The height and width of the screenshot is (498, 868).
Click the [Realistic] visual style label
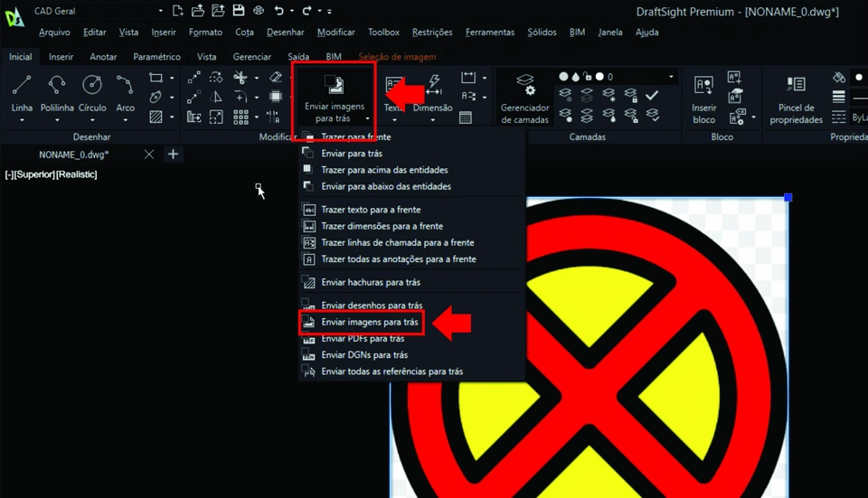coord(76,174)
